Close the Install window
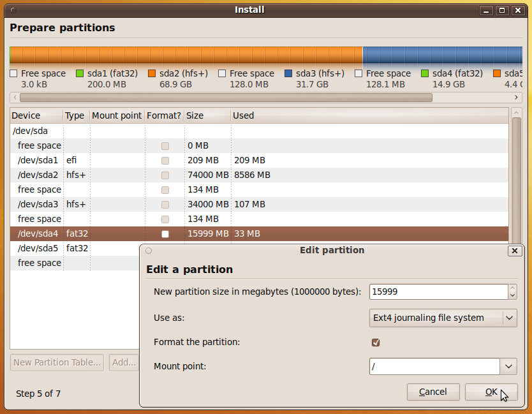The width and height of the screenshot is (532, 414). coord(518,10)
